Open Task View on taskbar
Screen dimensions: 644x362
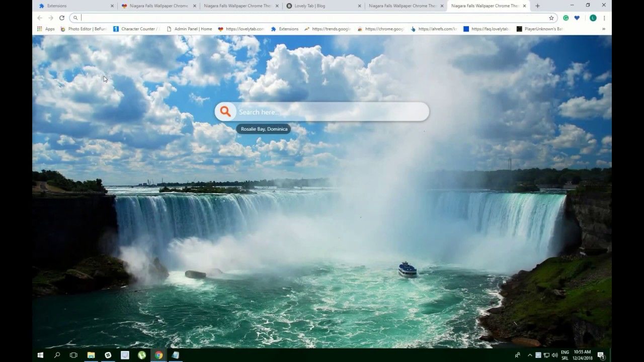coord(73,355)
